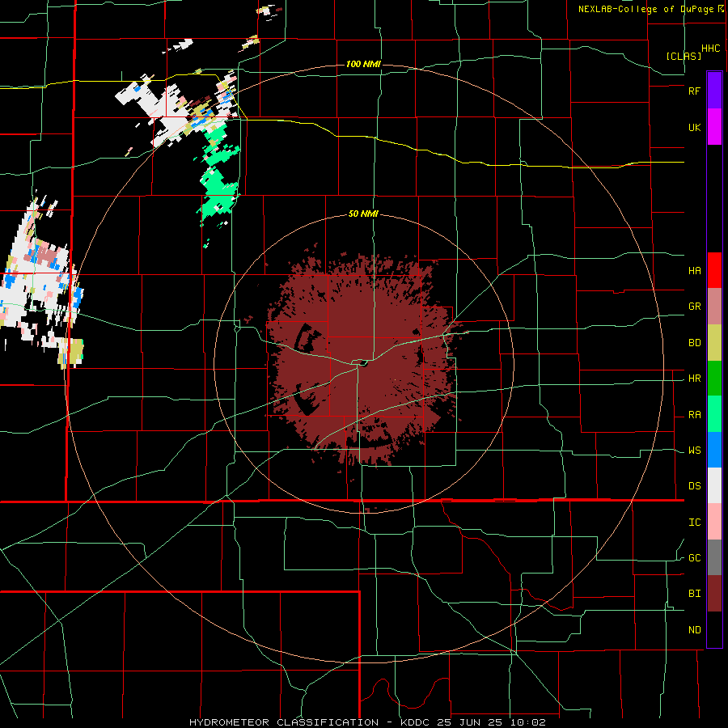The width and height of the screenshot is (728, 728).
Task: Click the yellow BD legend swatch
Action: coord(714,343)
